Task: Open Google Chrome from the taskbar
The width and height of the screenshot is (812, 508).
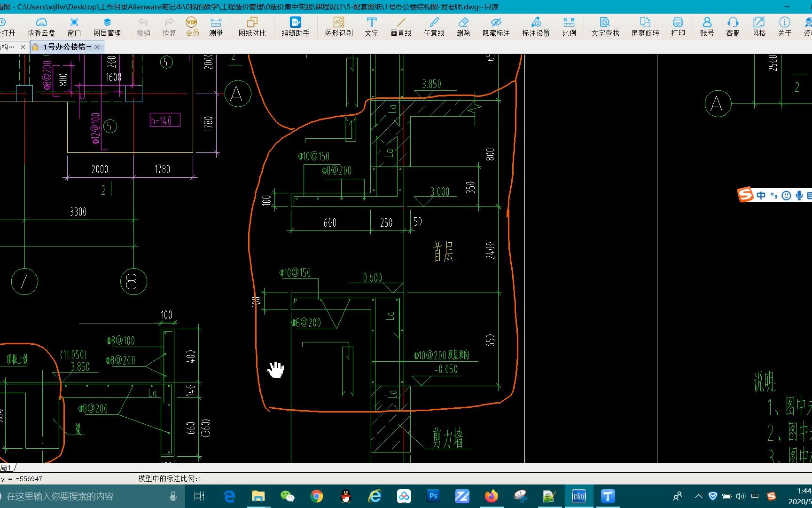Action: pos(317,496)
